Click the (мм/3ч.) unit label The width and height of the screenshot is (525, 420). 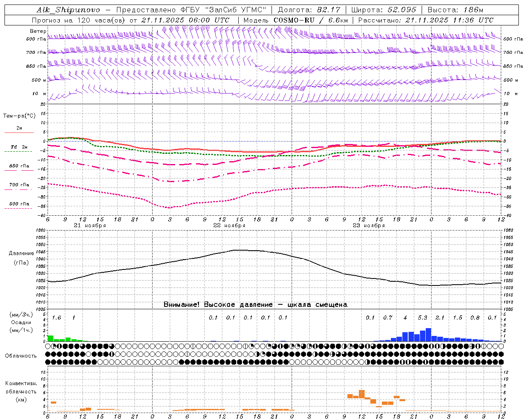pos(21,315)
